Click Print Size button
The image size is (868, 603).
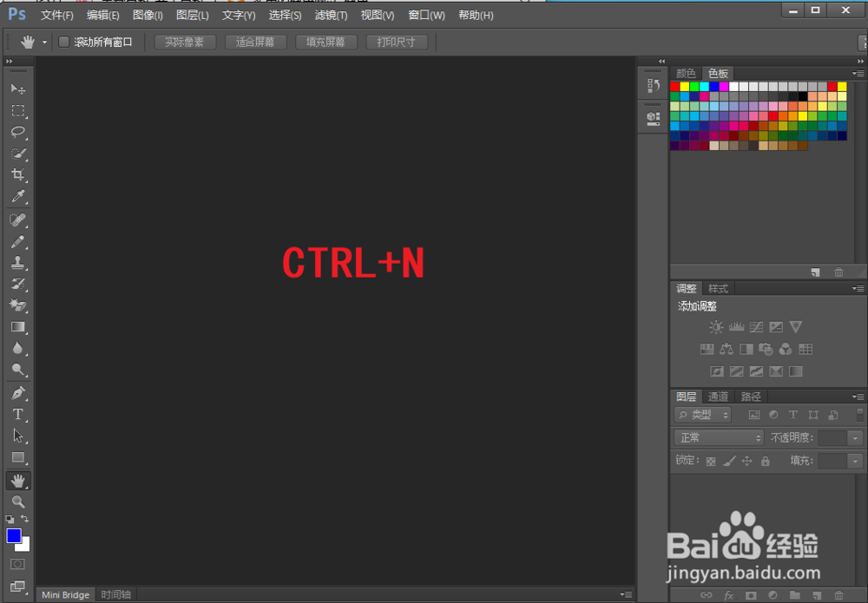point(397,42)
